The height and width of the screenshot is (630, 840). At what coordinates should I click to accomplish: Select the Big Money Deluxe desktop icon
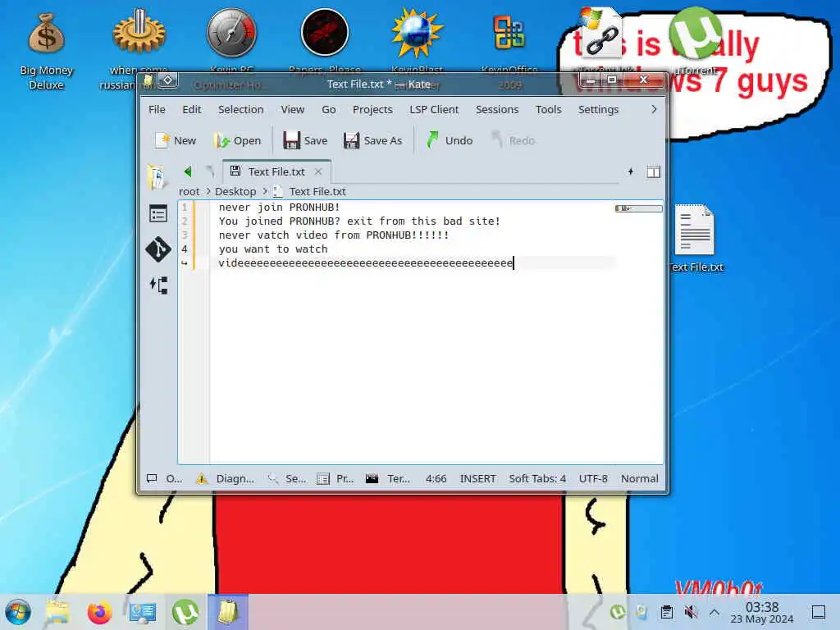(46, 49)
